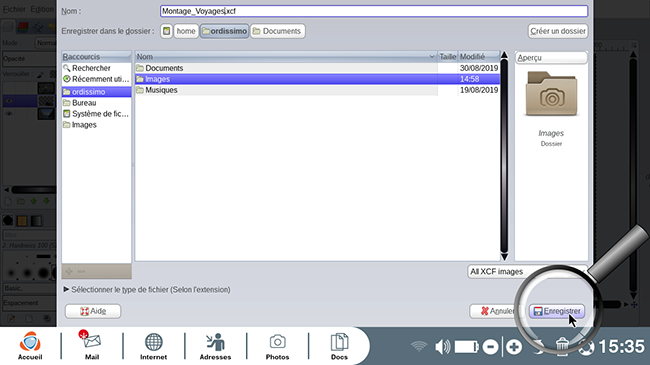The width and height of the screenshot is (650, 365).
Task: Select the home path button
Action: point(186,31)
